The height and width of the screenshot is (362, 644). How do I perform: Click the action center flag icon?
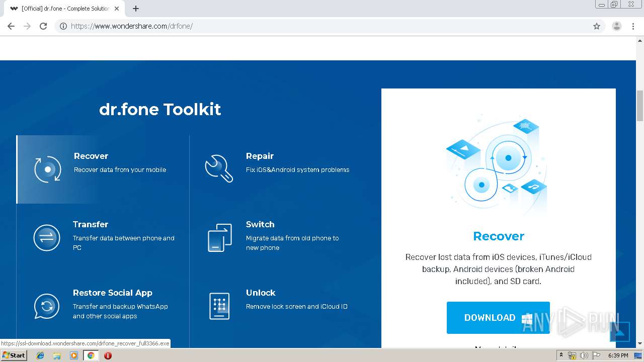(x=596, y=355)
